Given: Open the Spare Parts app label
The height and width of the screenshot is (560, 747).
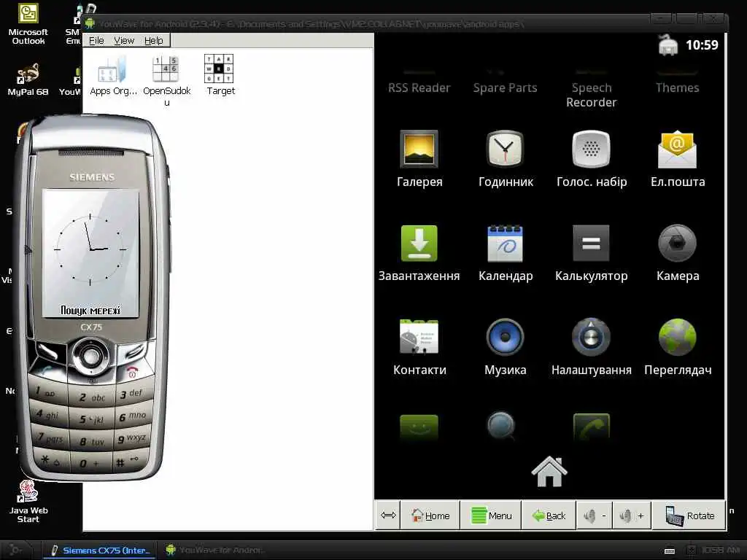Looking at the screenshot, I should 505,87.
